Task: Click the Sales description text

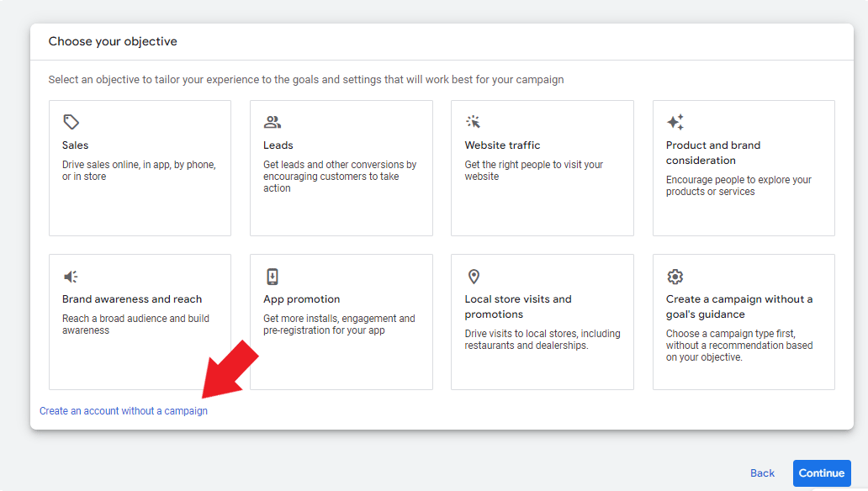Action: coord(139,171)
